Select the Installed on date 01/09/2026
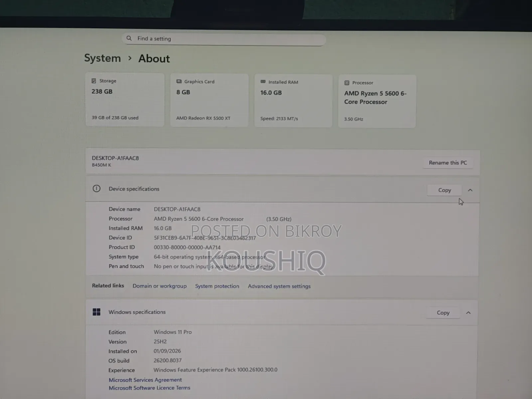 pos(167,351)
